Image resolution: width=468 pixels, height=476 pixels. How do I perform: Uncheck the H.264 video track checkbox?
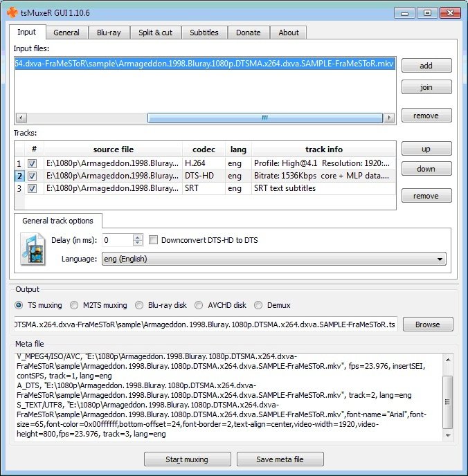tap(33, 163)
